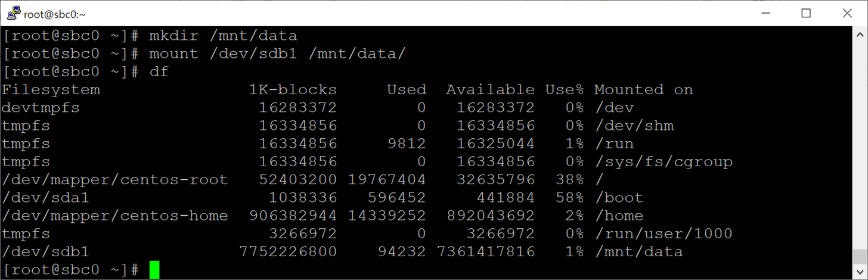
Task: Click the '/home' mount point
Action: (619, 215)
